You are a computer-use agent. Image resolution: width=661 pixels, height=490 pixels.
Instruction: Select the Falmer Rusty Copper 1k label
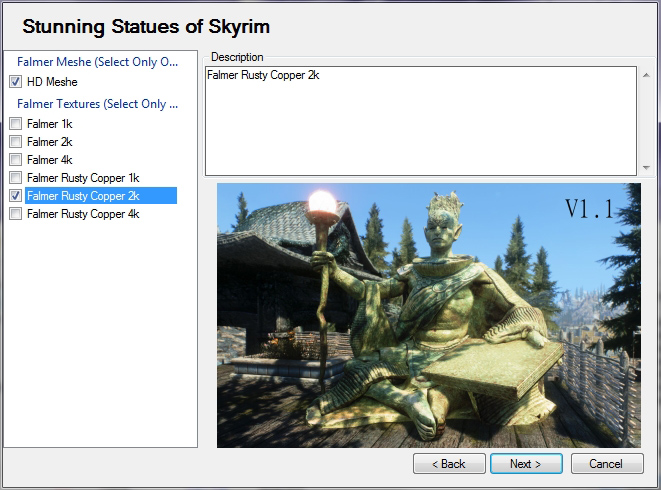[x=83, y=178]
